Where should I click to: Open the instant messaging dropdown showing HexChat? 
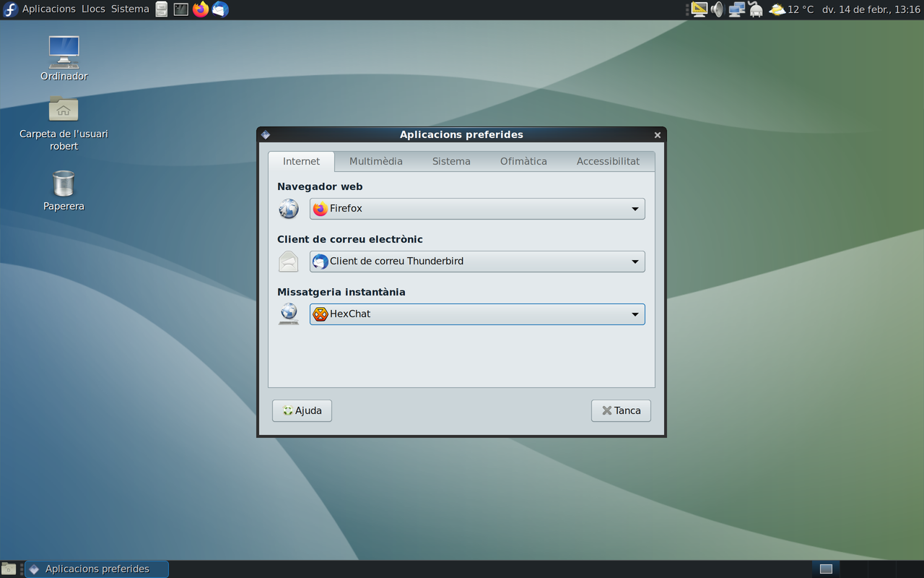click(477, 314)
